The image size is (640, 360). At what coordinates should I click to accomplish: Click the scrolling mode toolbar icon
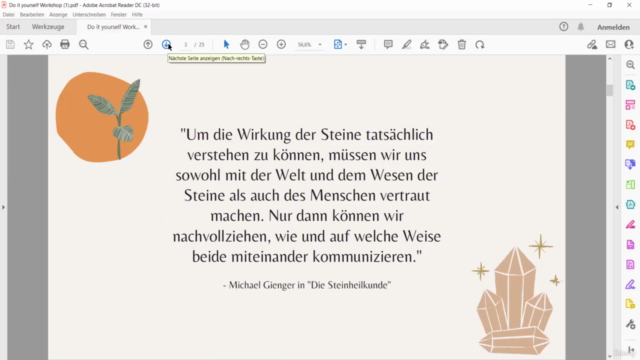coord(361,44)
